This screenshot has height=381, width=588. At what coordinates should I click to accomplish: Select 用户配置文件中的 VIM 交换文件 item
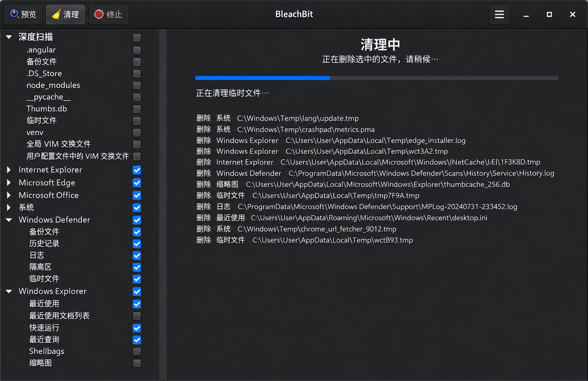tap(78, 156)
